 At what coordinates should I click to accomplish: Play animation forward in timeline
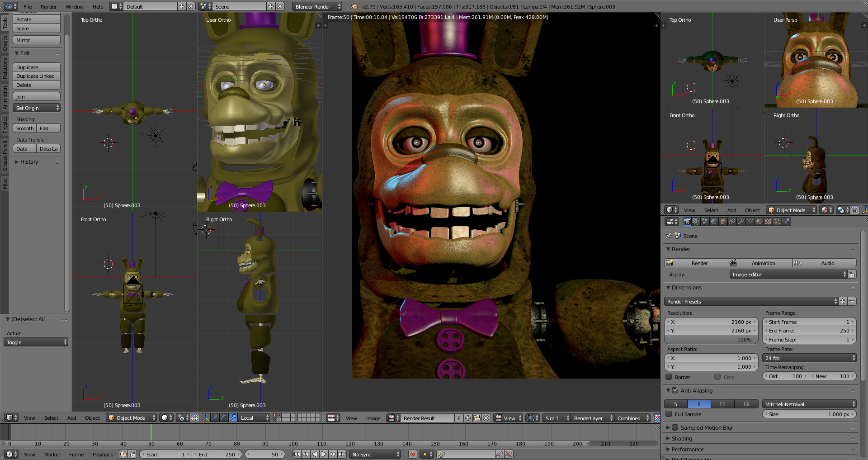[324, 454]
